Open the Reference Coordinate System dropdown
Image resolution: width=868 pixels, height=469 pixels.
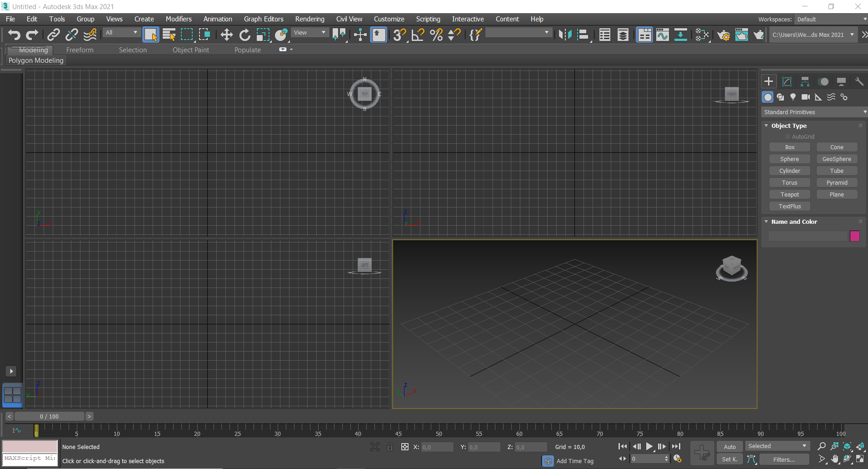click(310, 32)
